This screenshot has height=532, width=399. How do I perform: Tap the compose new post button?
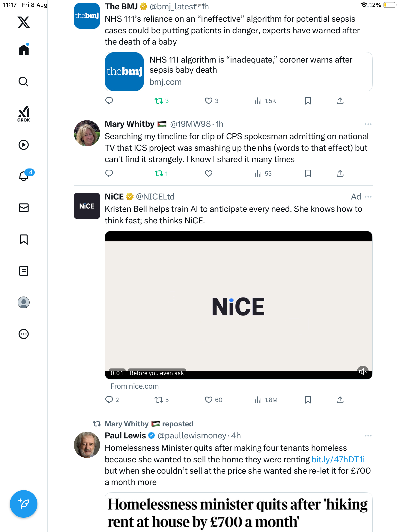(x=24, y=504)
